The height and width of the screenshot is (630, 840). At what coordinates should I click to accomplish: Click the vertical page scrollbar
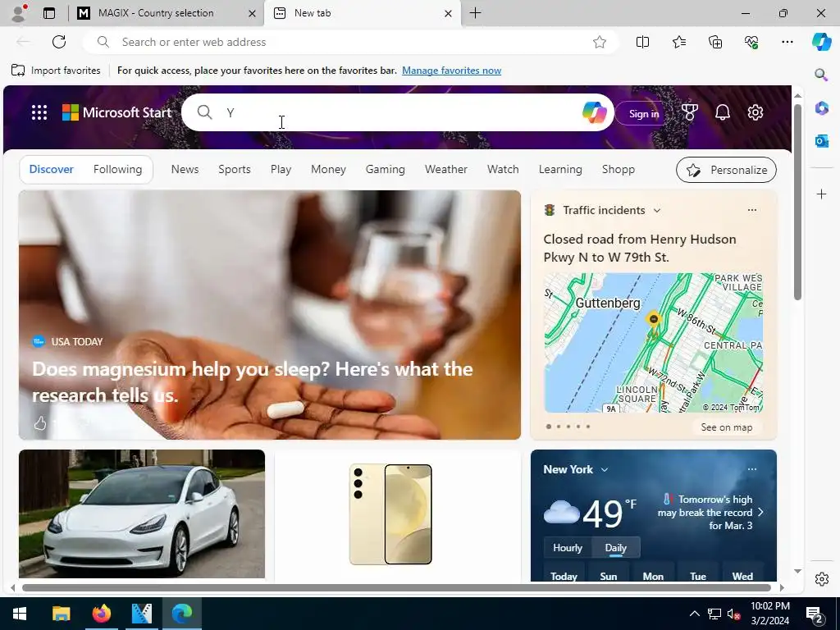(x=797, y=203)
